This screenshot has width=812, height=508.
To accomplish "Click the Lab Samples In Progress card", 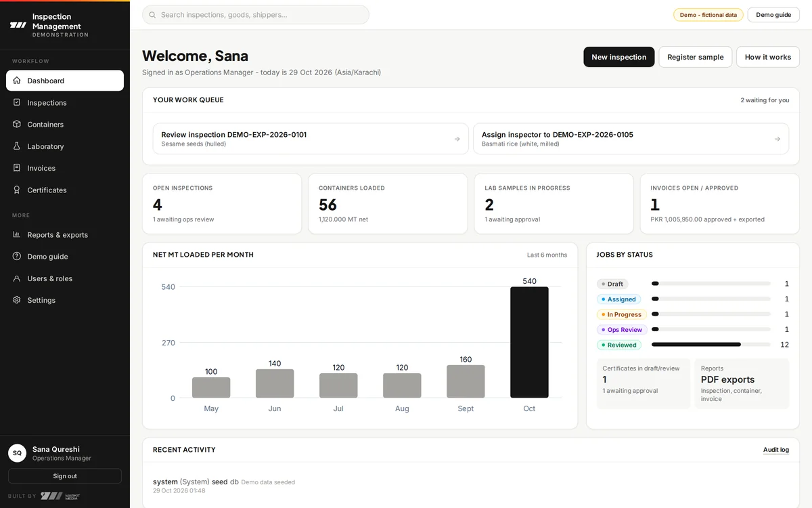I will [x=554, y=204].
